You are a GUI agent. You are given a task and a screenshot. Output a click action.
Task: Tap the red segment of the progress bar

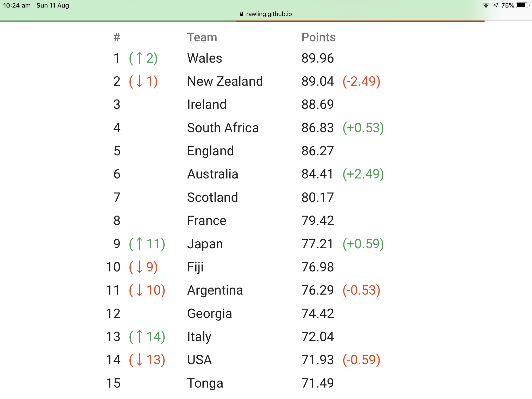360,21
